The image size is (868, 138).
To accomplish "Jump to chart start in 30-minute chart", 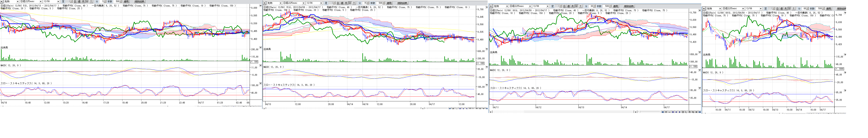I will point(662,112).
